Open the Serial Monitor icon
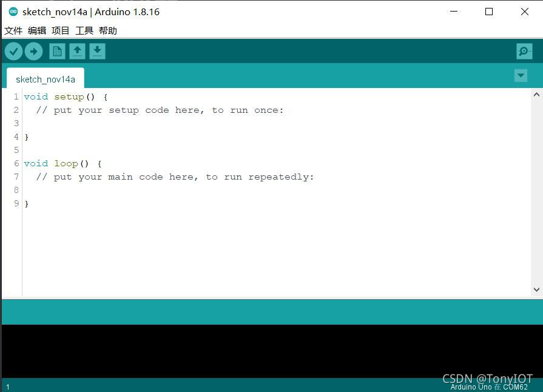This screenshot has height=392, width=543. pyautogui.click(x=524, y=52)
